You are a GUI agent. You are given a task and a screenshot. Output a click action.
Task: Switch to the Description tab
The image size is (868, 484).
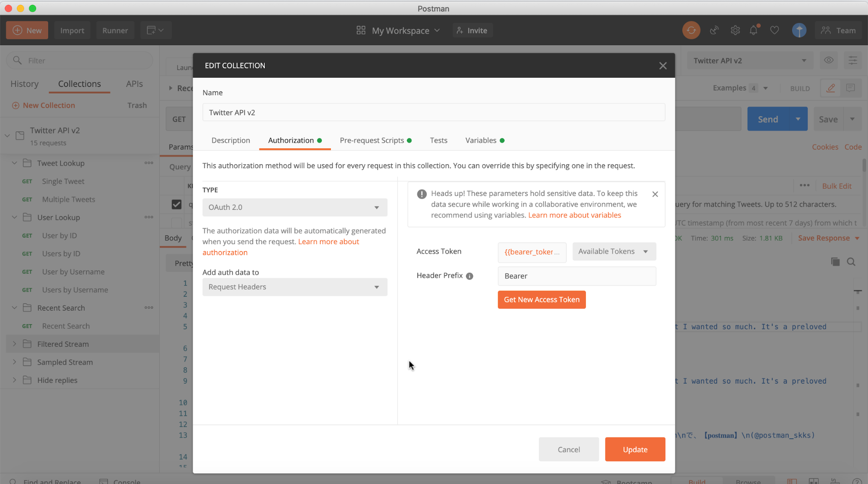click(230, 140)
